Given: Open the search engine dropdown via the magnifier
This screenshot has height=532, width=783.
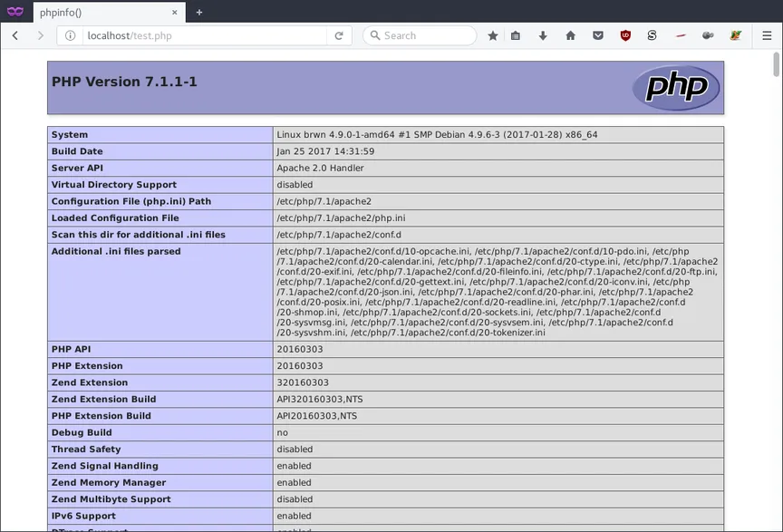Looking at the screenshot, I should [374, 35].
